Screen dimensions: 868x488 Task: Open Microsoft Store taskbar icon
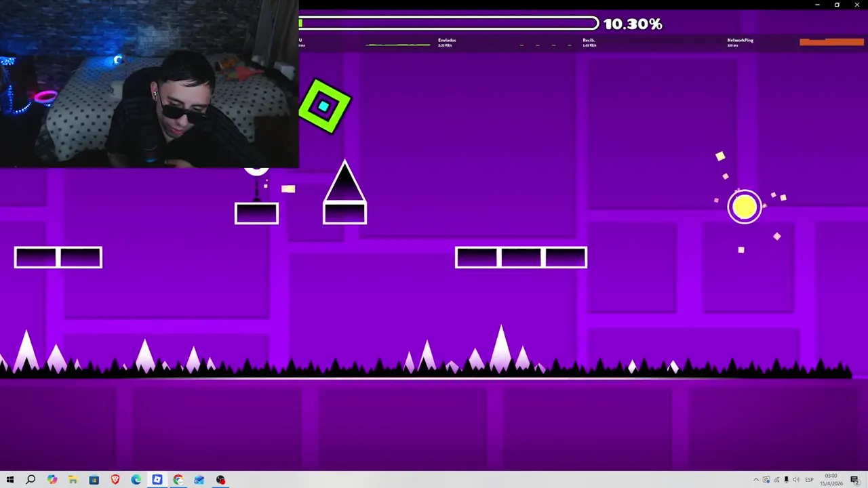[94, 480]
